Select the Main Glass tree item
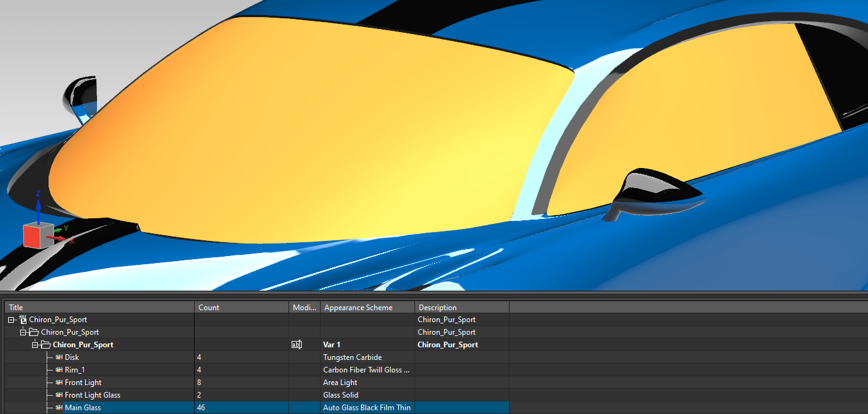Image resolution: width=868 pixels, height=414 pixels. [x=83, y=408]
